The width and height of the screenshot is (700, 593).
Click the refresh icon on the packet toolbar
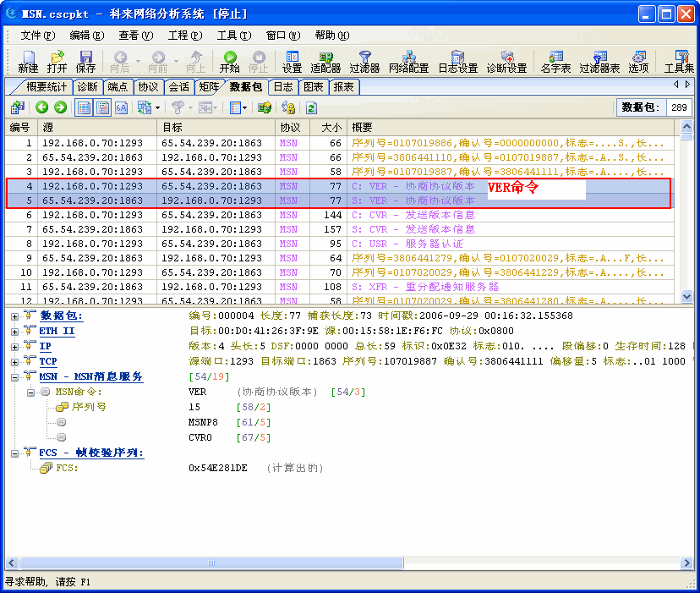point(310,107)
